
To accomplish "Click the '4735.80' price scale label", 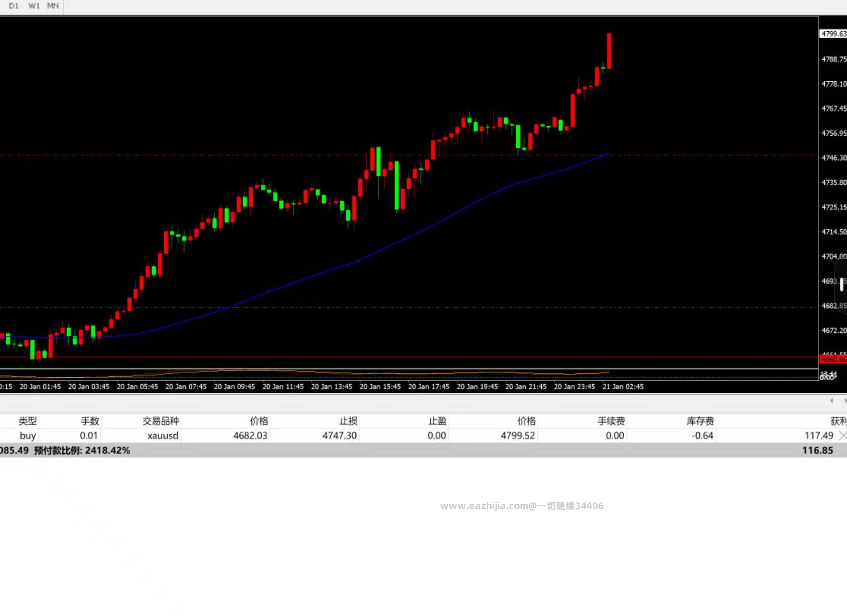I will pyautogui.click(x=834, y=182).
